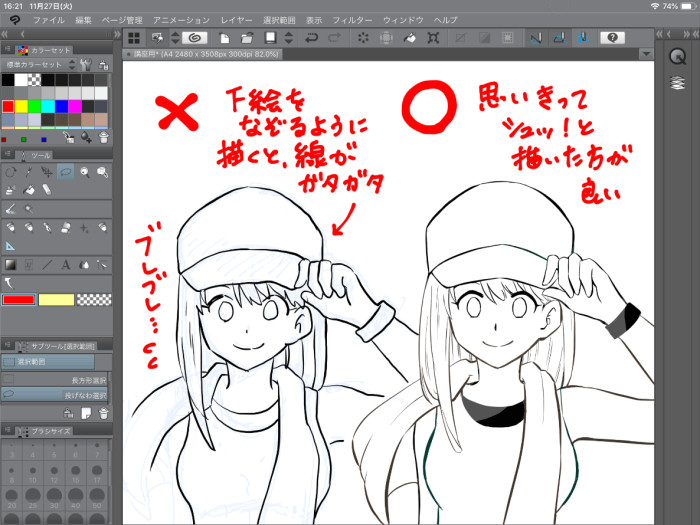Select the text A tool
The image size is (700, 525).
(x=66, y=265)
